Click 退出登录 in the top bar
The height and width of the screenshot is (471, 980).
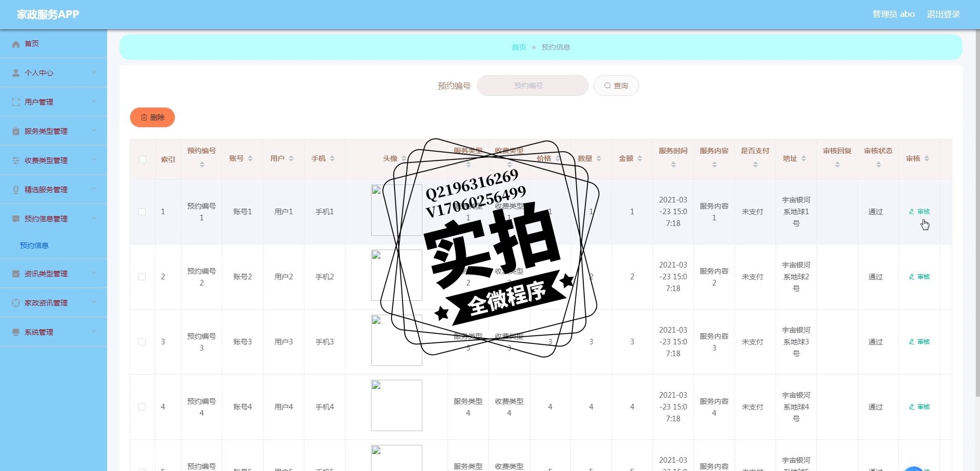tap(943, 14)
